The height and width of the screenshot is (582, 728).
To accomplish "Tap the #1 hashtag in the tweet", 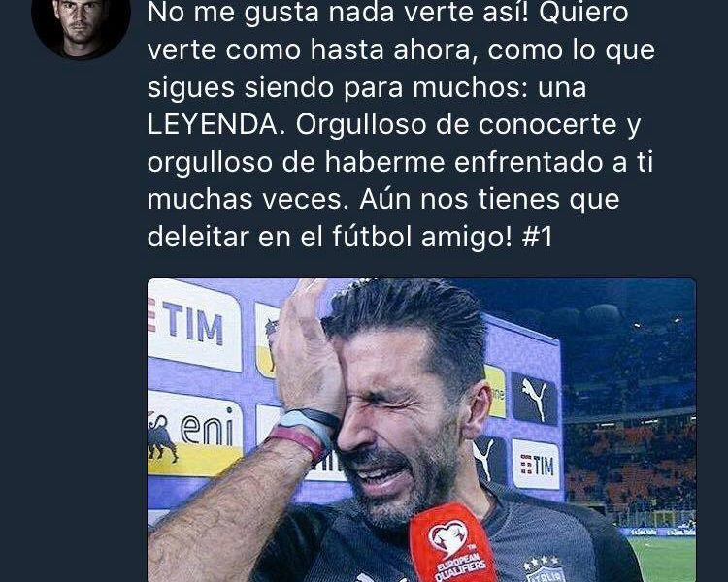I will tap(537, 237).
